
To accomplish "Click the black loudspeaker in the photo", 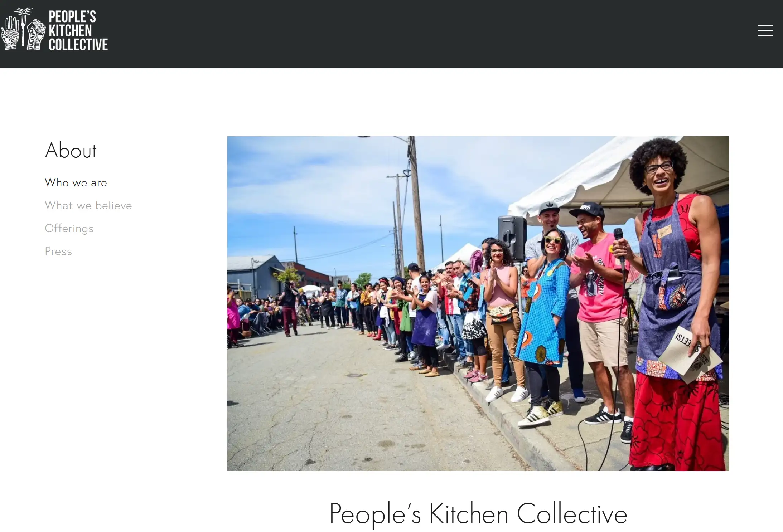I will point(512,238).
